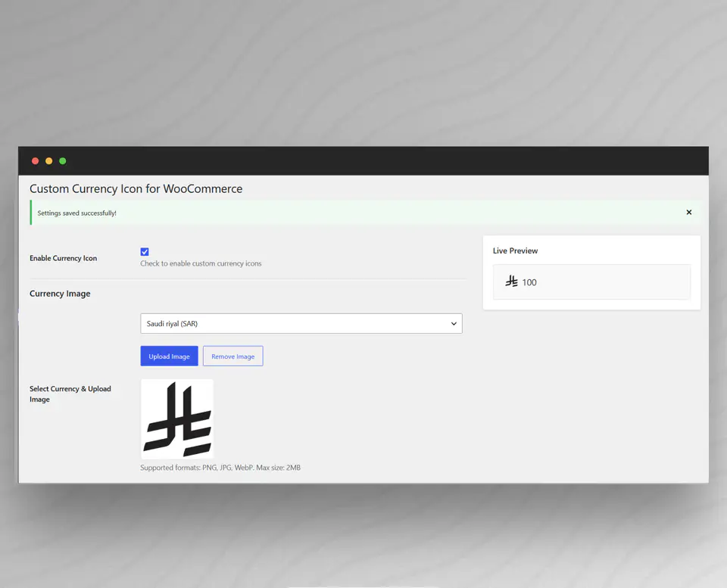Click the Settings saved successfully! message text
Screen dimensions: 727x588
tap(77, 213)
